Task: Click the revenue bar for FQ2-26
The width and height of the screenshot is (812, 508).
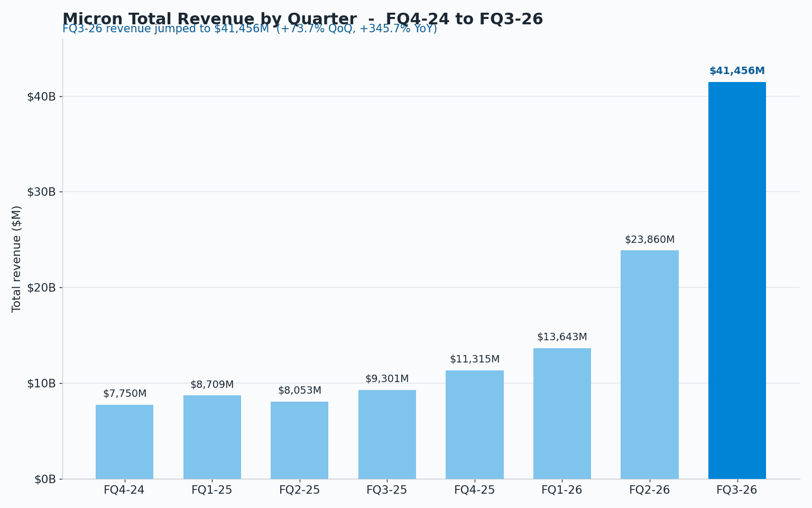Action: (x=650, y=365)
